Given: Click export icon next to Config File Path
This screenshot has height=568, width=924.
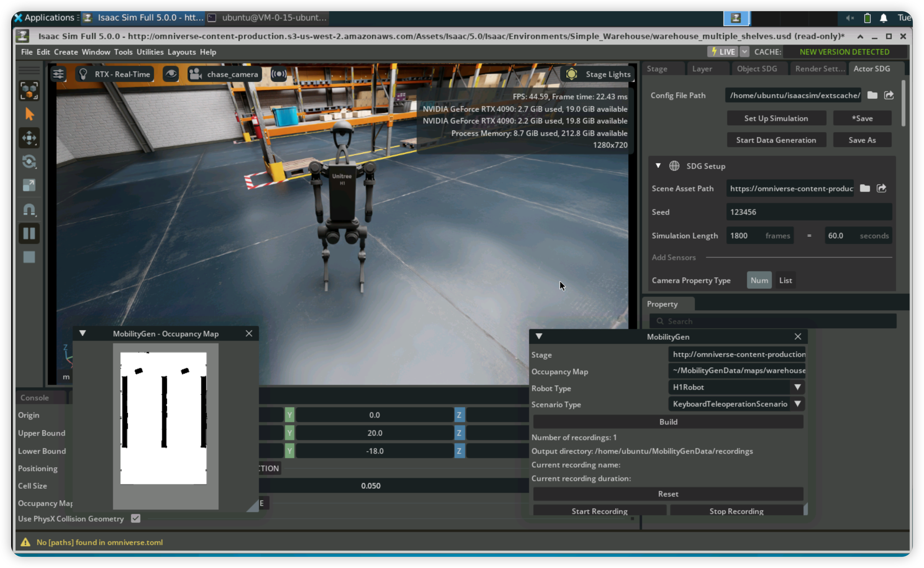Looking at the screenshot, I should (x=889, y=95).
